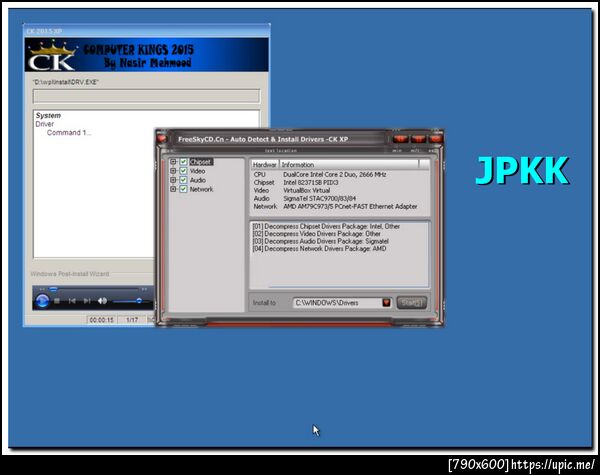Click the C:\WINDOWS\Drivers path field
Image resolution: width=600 pixels, height=475 pixels.
click(x=338, y=303)
